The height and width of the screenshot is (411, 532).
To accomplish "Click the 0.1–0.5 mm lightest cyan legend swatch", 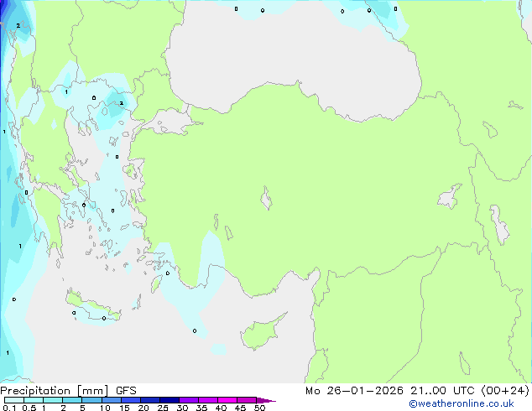I will point(14,400).
